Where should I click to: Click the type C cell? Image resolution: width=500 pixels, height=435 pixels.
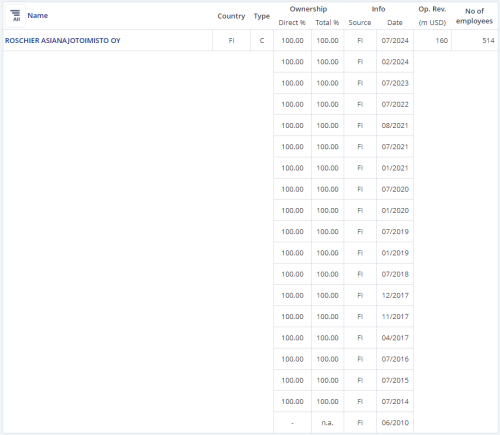click(262, 41)
